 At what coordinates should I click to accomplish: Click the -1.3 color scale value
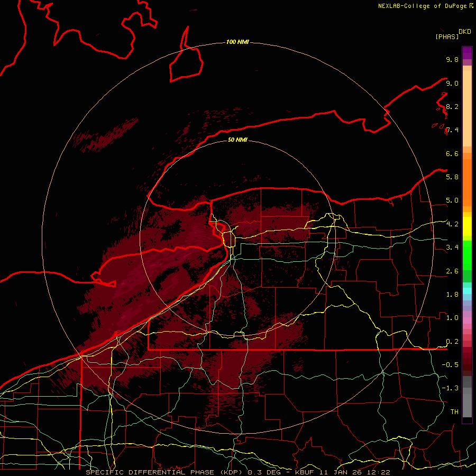(x=450, y=388)
